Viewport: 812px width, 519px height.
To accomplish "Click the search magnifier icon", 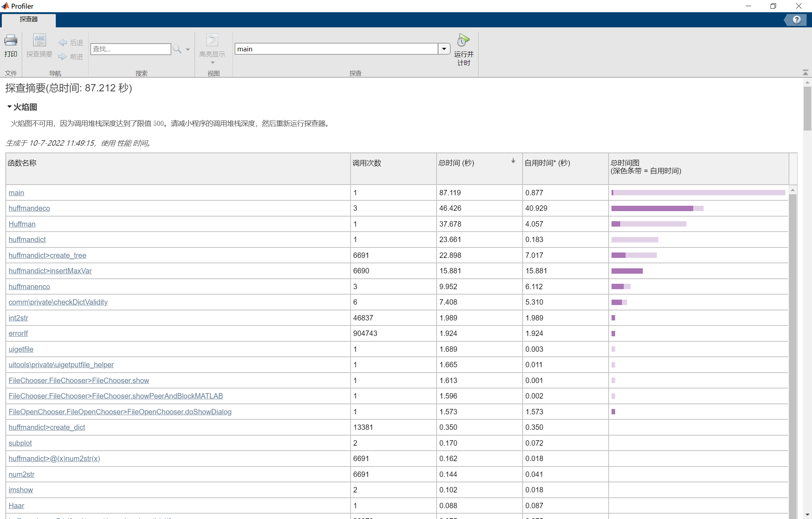I will tap(177, 49).
